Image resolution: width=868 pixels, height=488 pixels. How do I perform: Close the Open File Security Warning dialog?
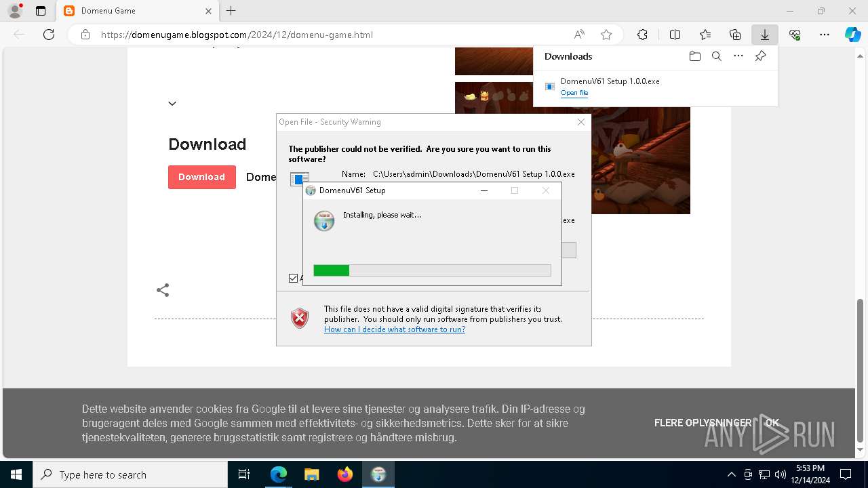581,122
